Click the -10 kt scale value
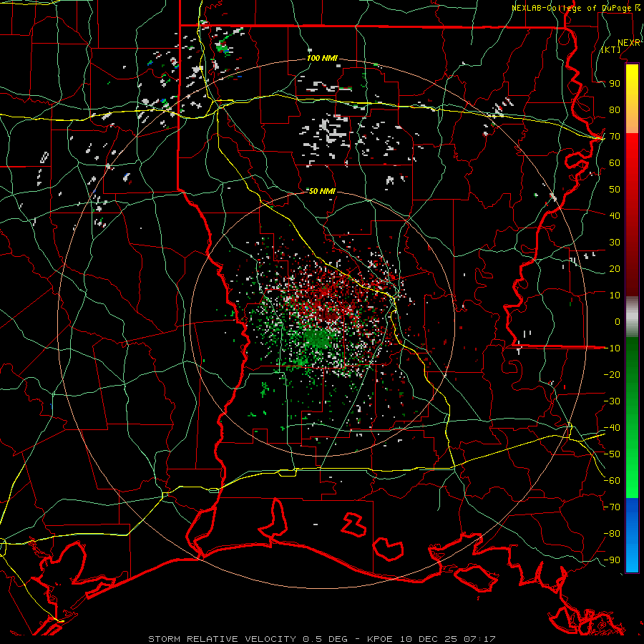This screenshot has width=644, height=644. pos(612,348)
